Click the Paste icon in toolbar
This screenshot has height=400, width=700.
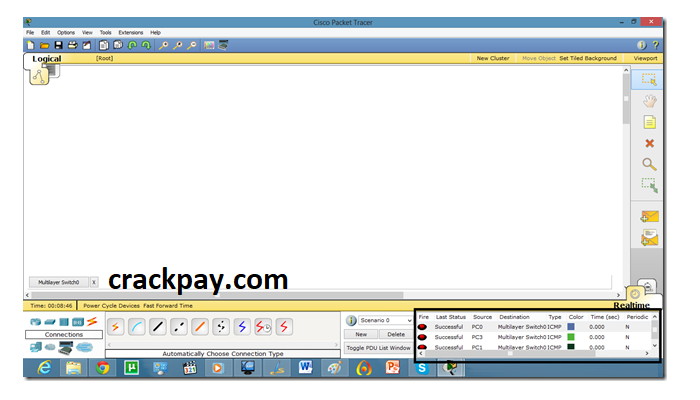point(118,45)
